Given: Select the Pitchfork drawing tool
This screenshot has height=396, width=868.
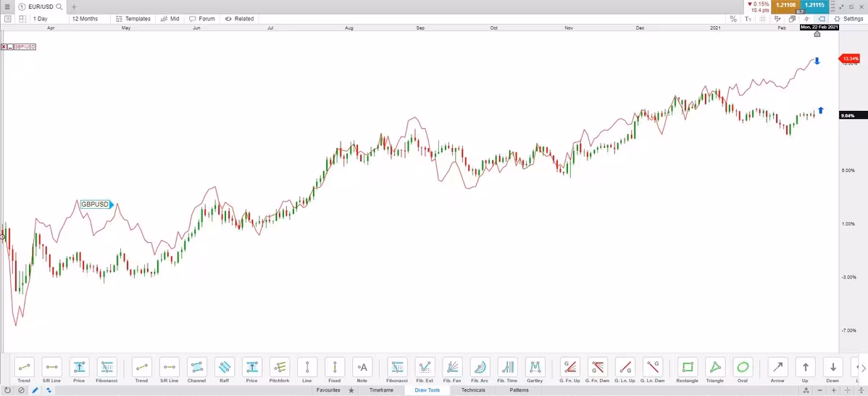Looking at the screenshot, I should (279, 367).
